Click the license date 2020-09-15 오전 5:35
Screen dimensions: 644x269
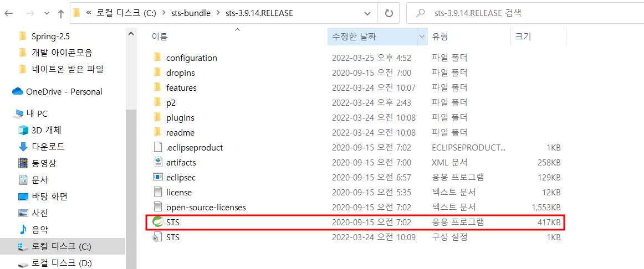click(x=372, y=192)
